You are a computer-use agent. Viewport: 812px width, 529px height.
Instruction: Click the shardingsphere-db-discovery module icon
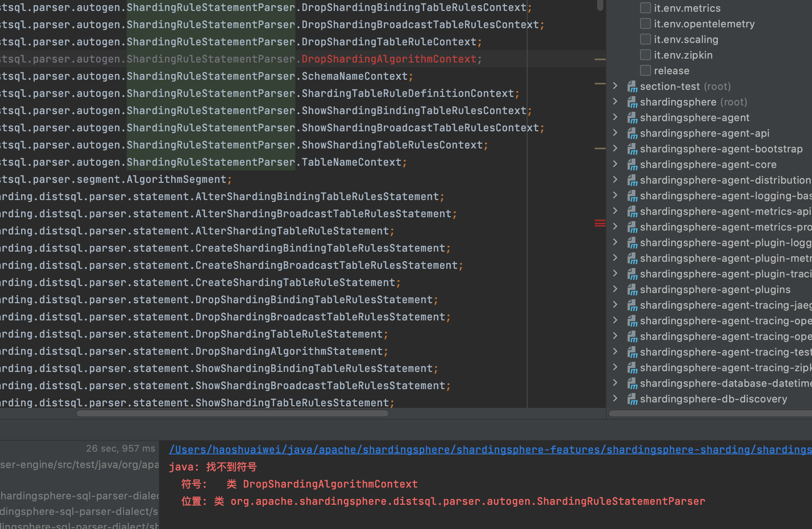pos(632,399)
